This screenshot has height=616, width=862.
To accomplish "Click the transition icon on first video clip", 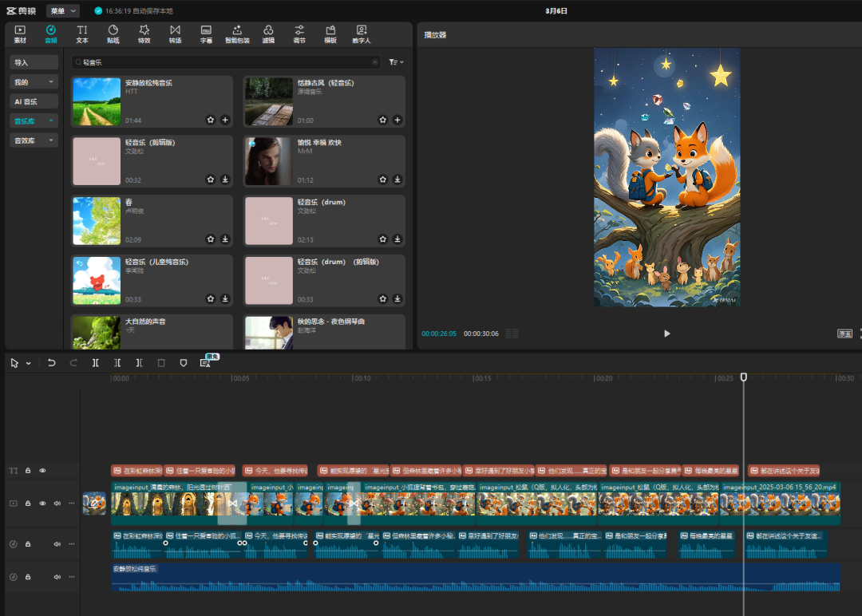I will click(232, 503).
